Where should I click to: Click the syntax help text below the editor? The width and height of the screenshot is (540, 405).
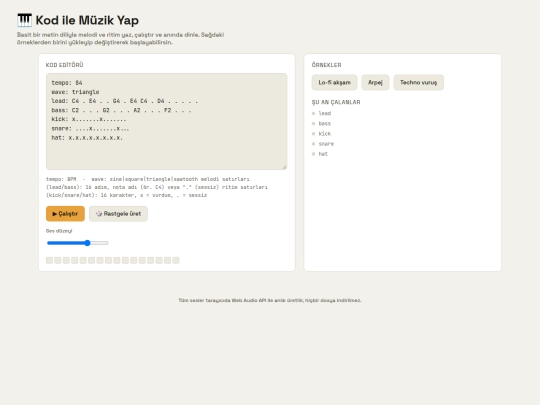157,187
